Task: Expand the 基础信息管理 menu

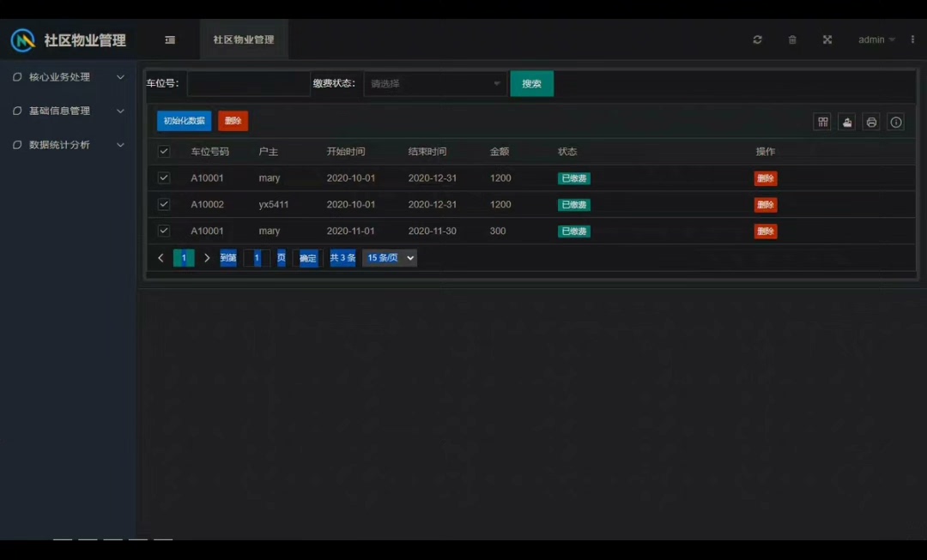Action: [68, 111]
